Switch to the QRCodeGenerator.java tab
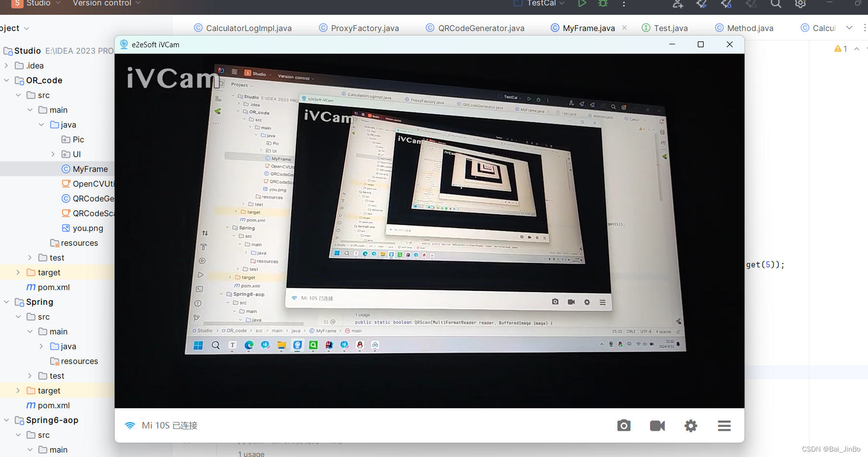 click(x=475, y=28)
